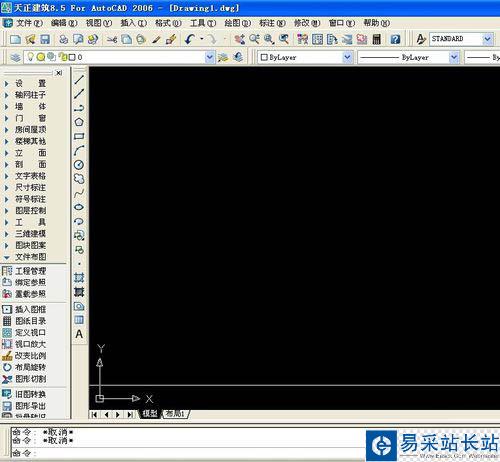Create a new drawing with New icon
The height and width of the screenshot is (462, 500).
click(x=15, y=40)
